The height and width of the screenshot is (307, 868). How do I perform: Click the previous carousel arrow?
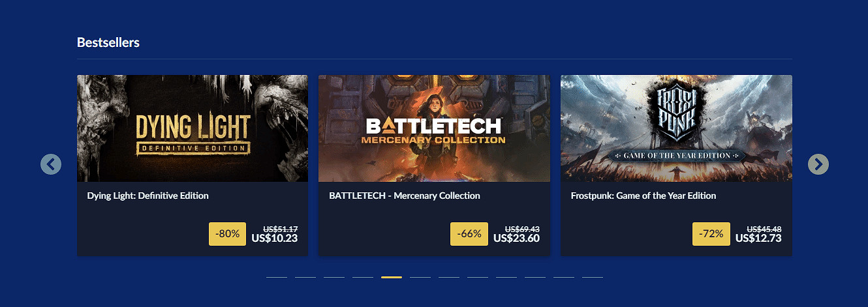coord(51,164)
